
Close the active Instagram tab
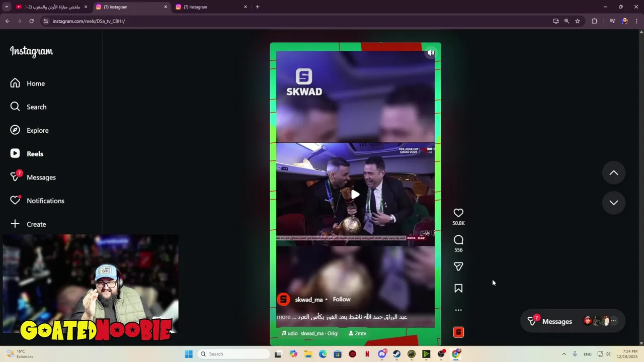166,7
